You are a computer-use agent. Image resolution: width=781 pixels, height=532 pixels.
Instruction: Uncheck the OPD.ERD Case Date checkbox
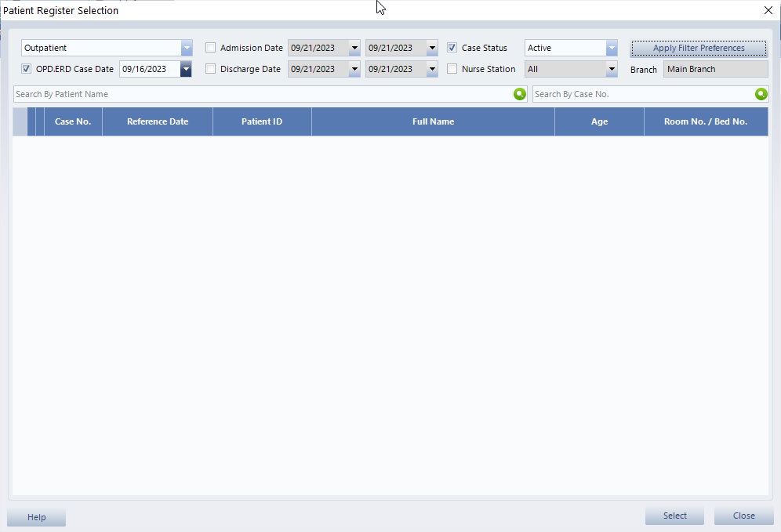pos(27,69)
